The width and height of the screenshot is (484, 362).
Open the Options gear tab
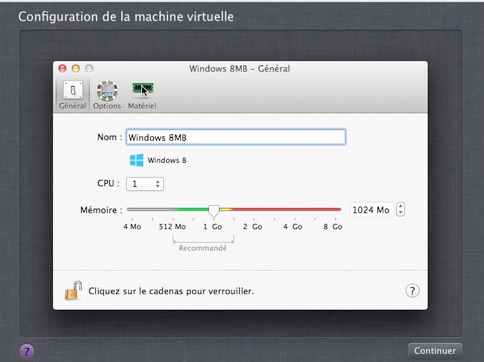point(107,95)
